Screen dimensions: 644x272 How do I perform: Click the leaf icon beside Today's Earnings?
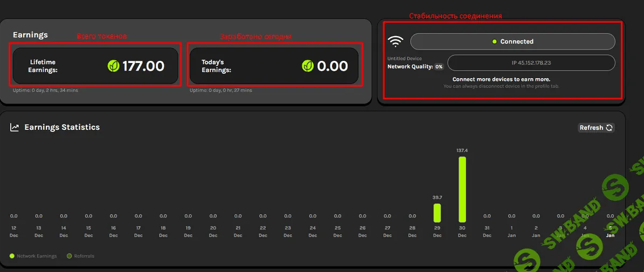pyautogui.click(x=308, y=66)
